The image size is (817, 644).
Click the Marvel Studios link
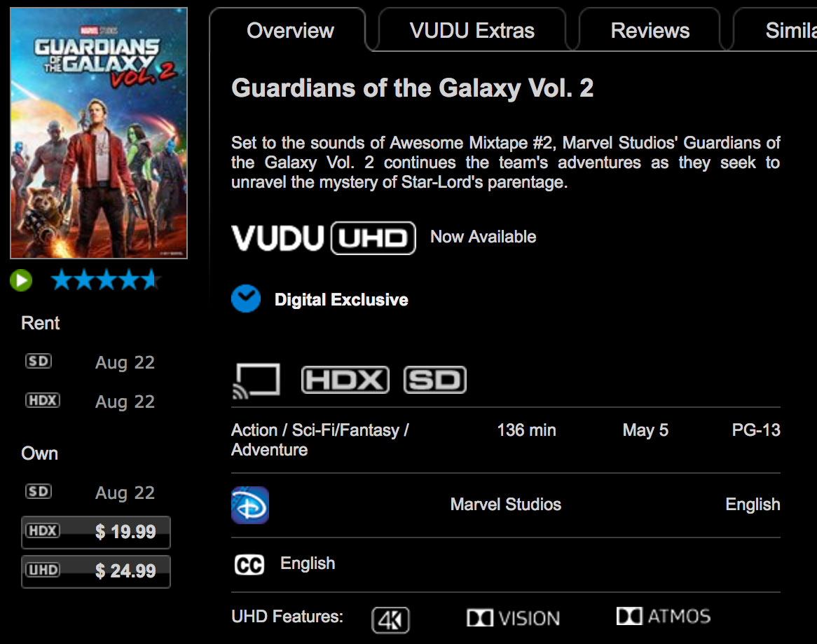[505, 505]
